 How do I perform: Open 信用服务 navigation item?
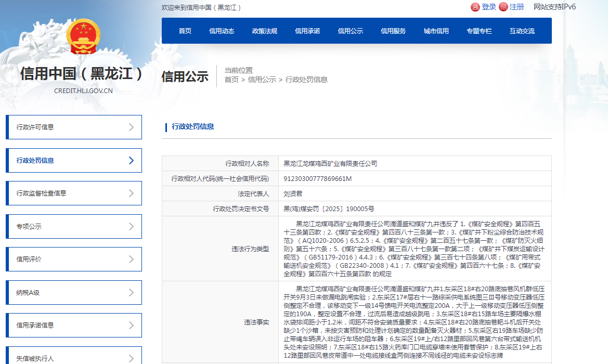pyautogui.click(x=393, y=31)
